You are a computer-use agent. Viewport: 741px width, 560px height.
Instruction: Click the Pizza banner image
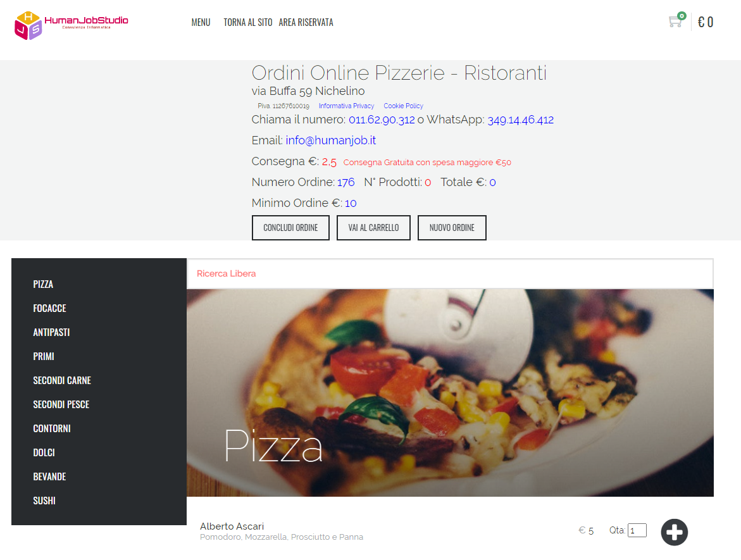[450, 393]
